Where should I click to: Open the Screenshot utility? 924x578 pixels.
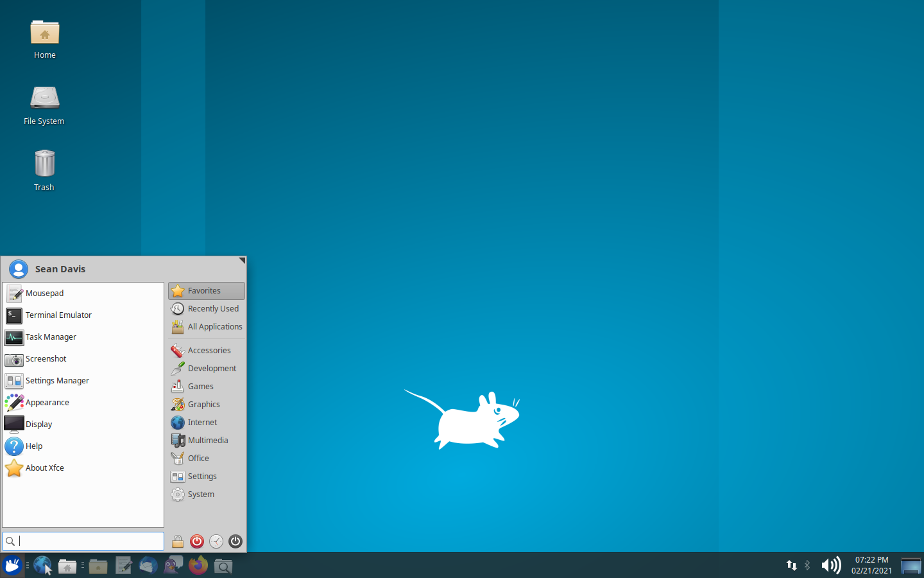(x=46, y=359)
